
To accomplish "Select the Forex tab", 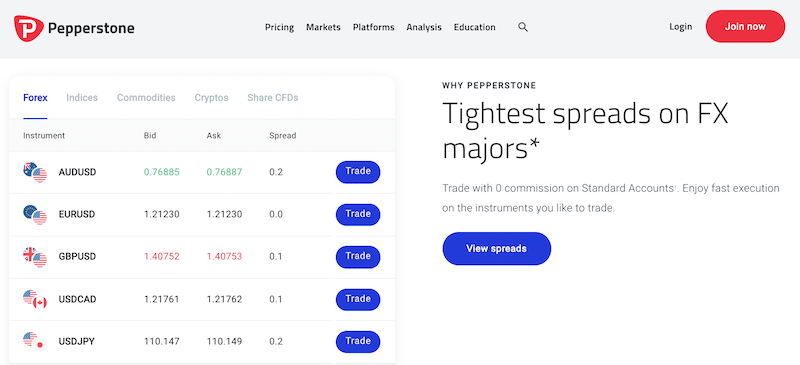I will [35, 98].
